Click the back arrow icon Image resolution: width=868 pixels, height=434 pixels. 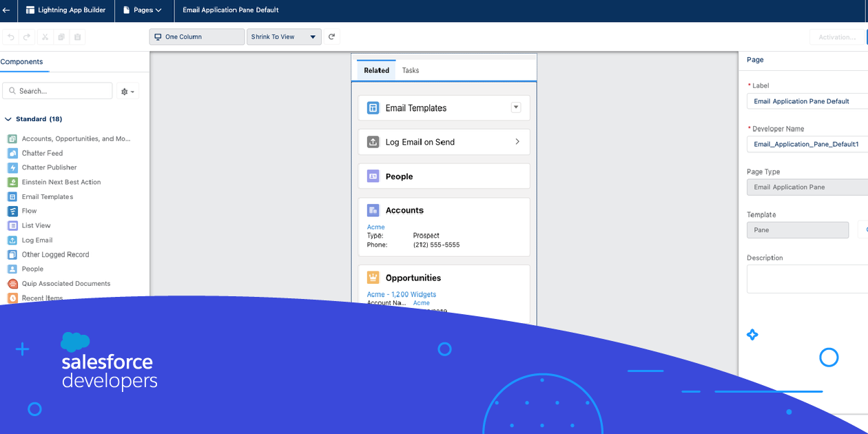pos(6,10)
